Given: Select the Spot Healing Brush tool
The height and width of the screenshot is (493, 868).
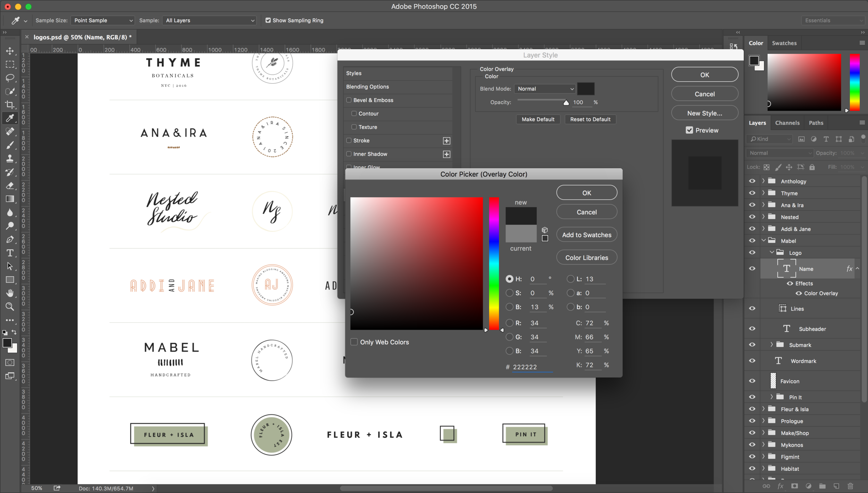Looking at the screenshot, I should pos(10,132).
